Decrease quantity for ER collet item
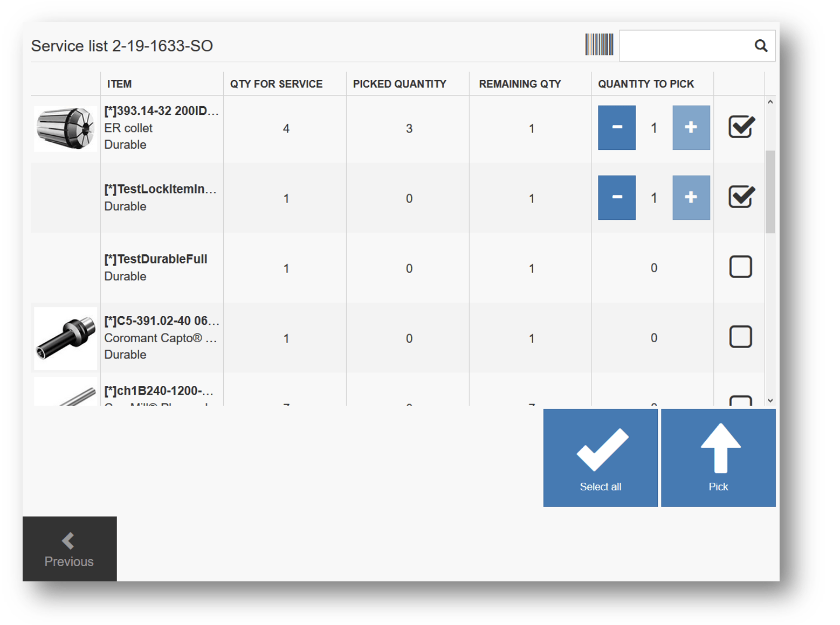The height and width of the screenshot is (625, 840). point(616,128)
